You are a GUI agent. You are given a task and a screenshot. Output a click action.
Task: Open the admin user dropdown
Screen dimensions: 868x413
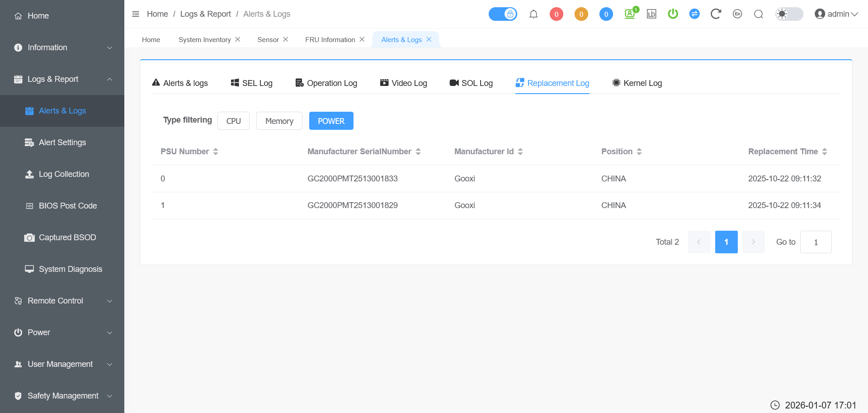(x=836, y=14)
